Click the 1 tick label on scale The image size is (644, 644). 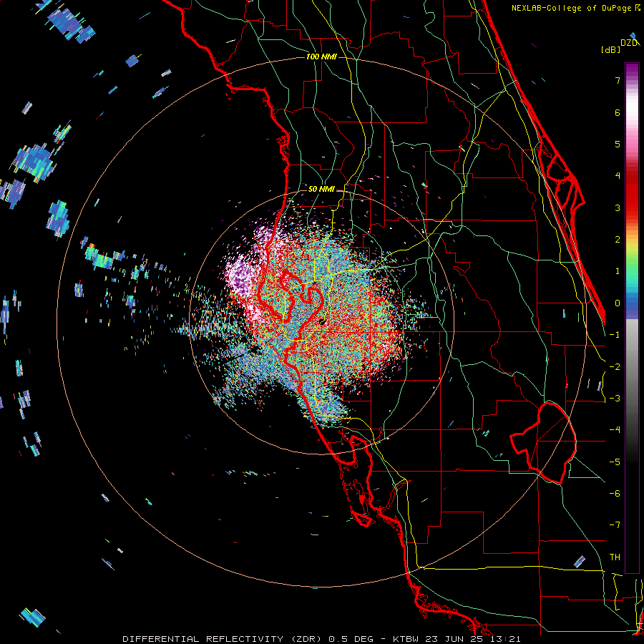tap(618, 271)
